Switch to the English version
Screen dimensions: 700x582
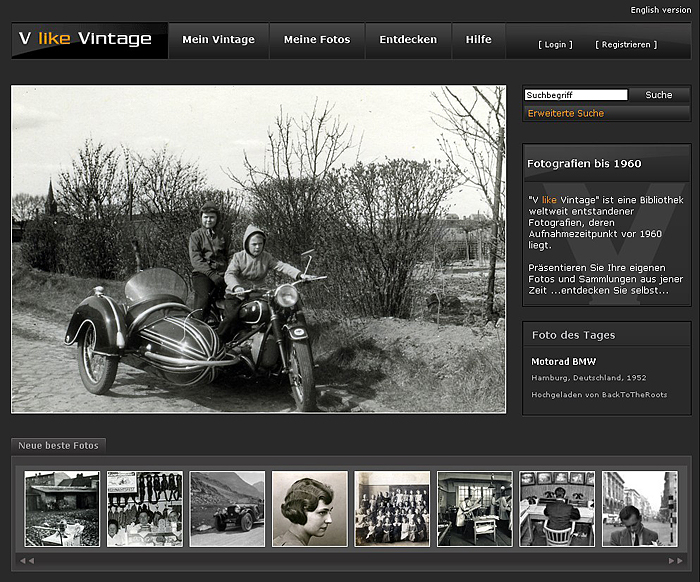[x=660, y=10]
